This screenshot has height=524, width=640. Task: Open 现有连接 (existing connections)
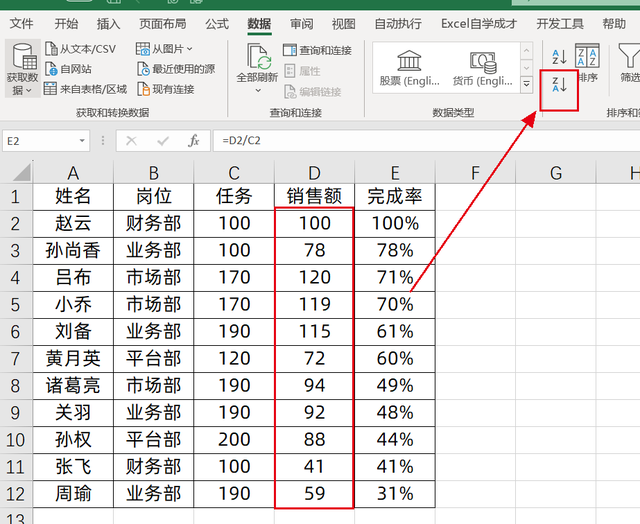pos(166,89)
